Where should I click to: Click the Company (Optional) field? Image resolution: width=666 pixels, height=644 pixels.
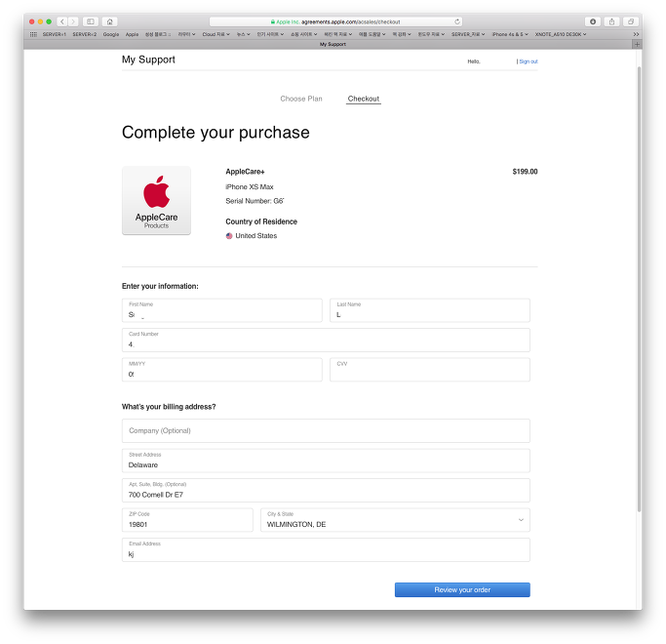point(326,430)
